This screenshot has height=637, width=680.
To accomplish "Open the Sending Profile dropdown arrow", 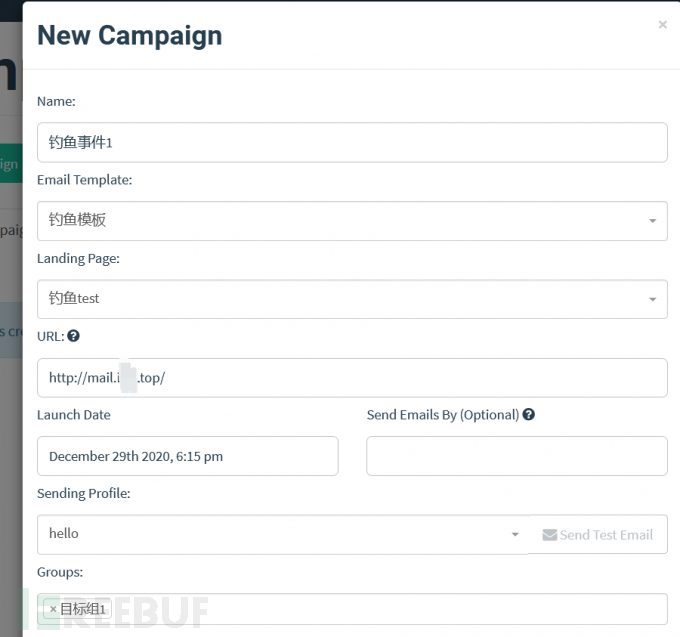I will click(515, 535).
